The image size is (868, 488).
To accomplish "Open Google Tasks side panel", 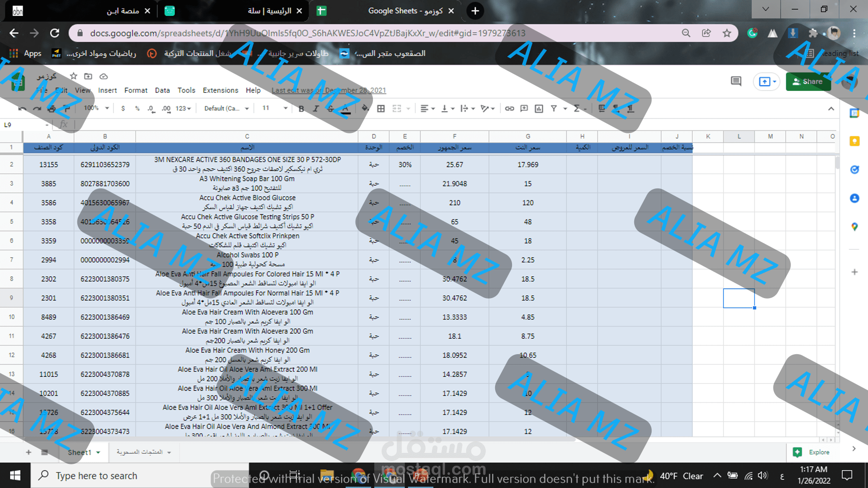I will (x=854, y=170).
